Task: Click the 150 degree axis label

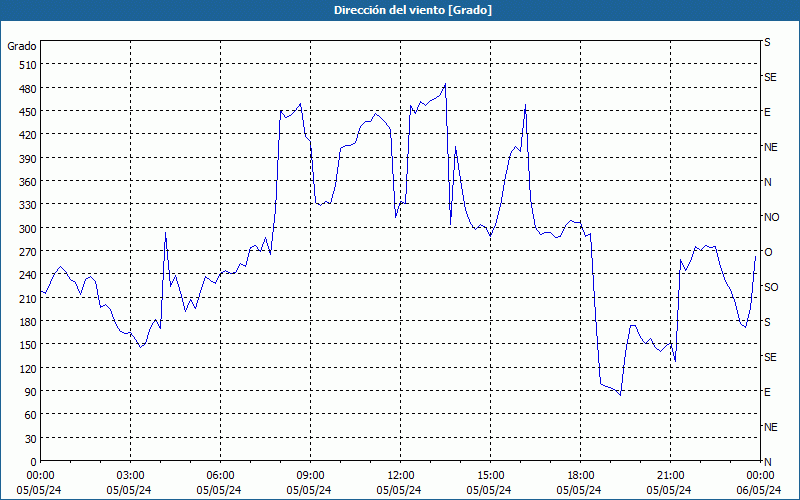Action: coord(28,345)
